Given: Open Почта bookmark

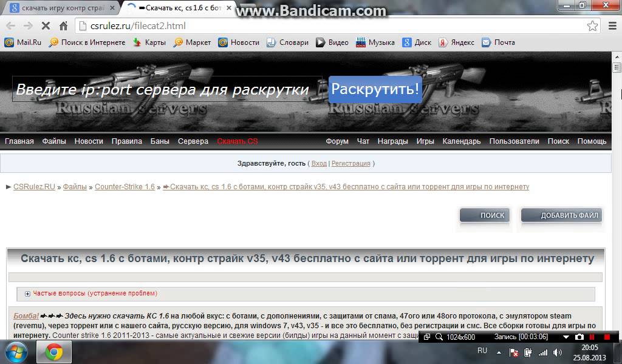Looking at the screenshot, I should coord(498,42).
